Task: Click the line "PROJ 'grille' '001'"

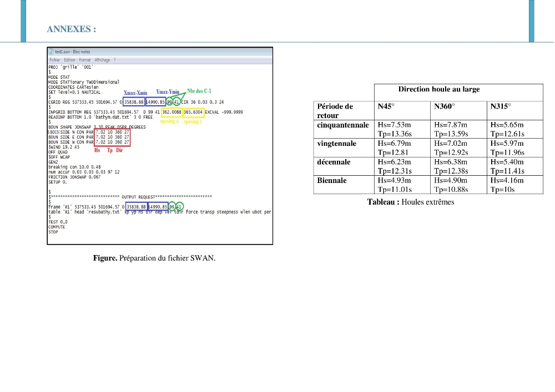Action: (x=71, y=67)
